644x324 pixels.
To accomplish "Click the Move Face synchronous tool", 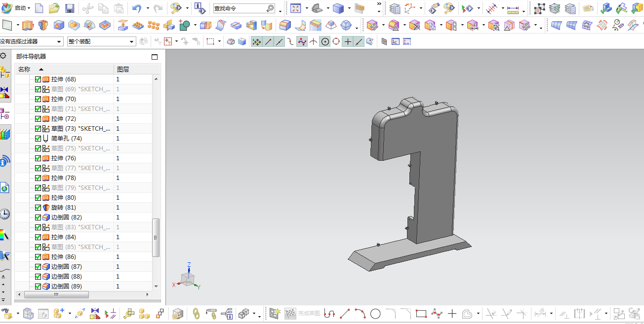I will 372,25.
